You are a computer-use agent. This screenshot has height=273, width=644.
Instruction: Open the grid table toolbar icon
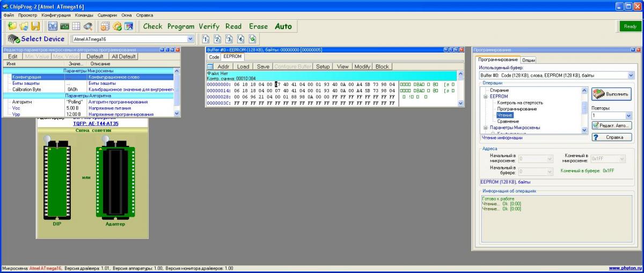pos(76,26)
